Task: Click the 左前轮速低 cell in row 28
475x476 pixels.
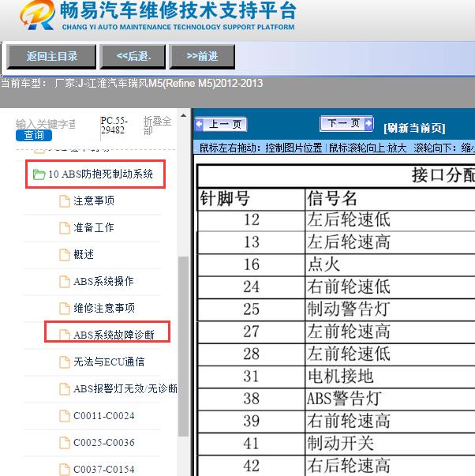Action: (349, 354)
